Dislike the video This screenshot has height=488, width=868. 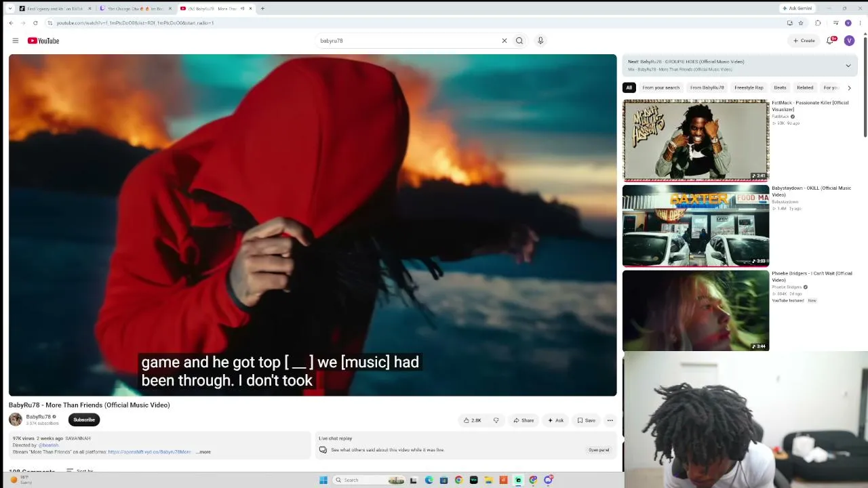click(x=496, y=420)
